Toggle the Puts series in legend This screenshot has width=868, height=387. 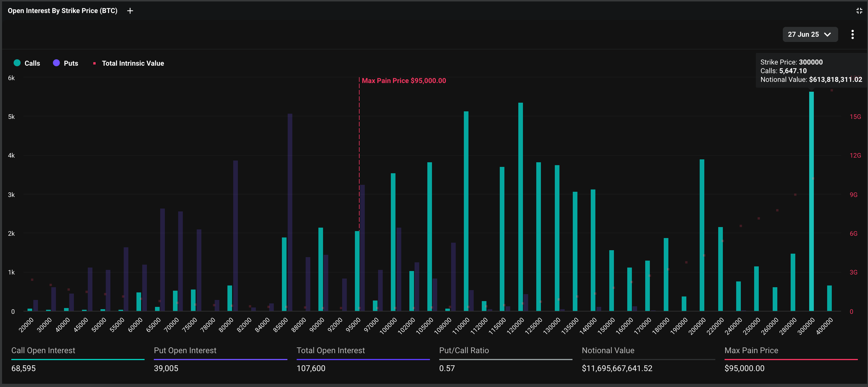click(71, 63)
